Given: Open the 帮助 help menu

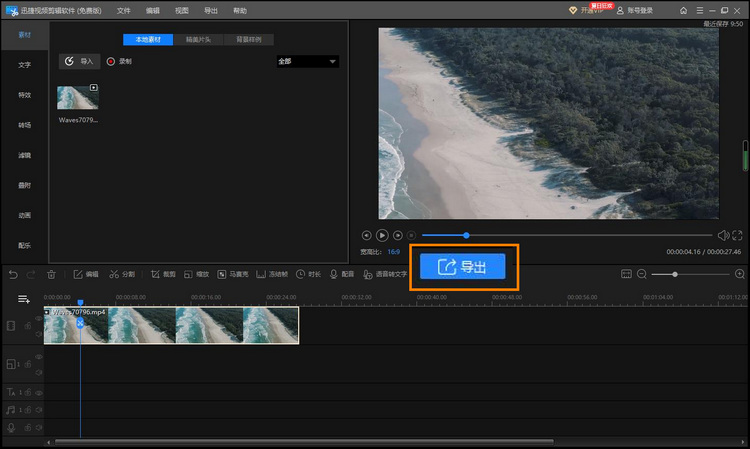Looking at the screenshot, I should tap(240, 11).
